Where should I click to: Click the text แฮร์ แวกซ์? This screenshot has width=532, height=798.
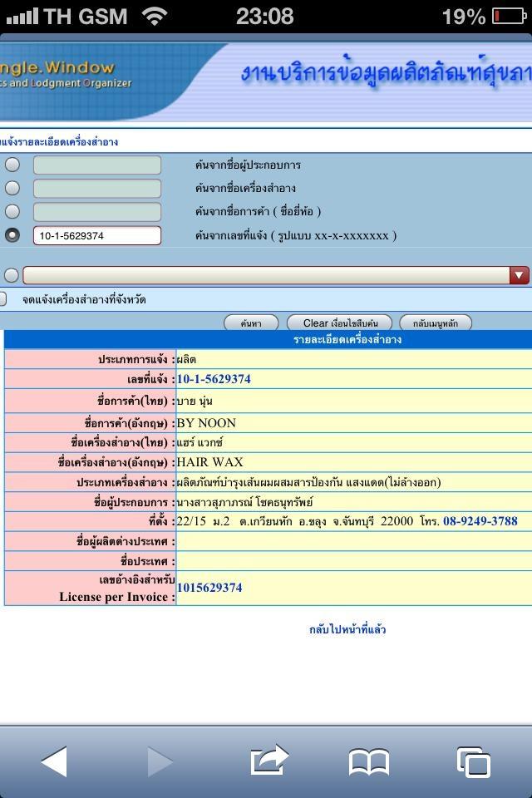[199, 442]
